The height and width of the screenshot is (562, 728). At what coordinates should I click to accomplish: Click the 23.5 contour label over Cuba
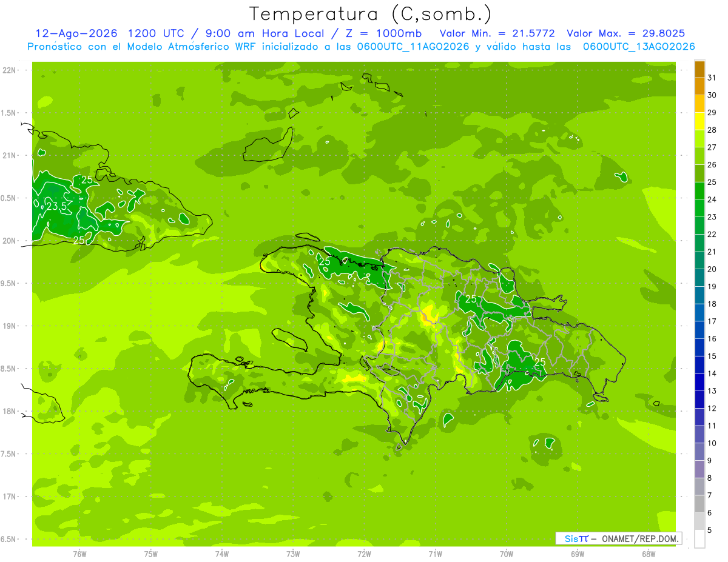point(56,207)
